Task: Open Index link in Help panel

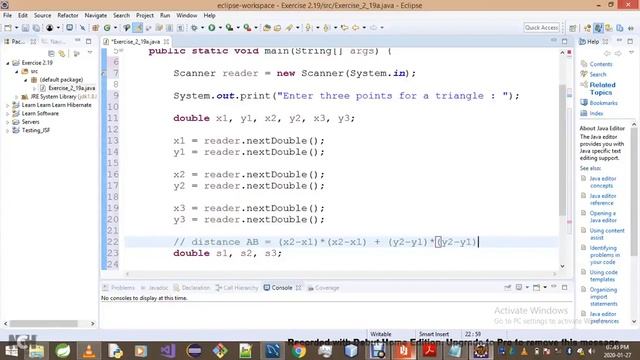Action: coord(596,113)
